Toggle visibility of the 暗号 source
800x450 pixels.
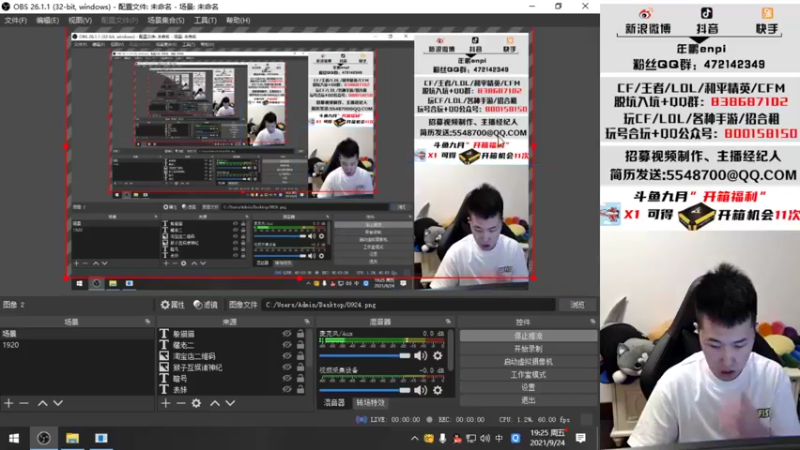287,379
